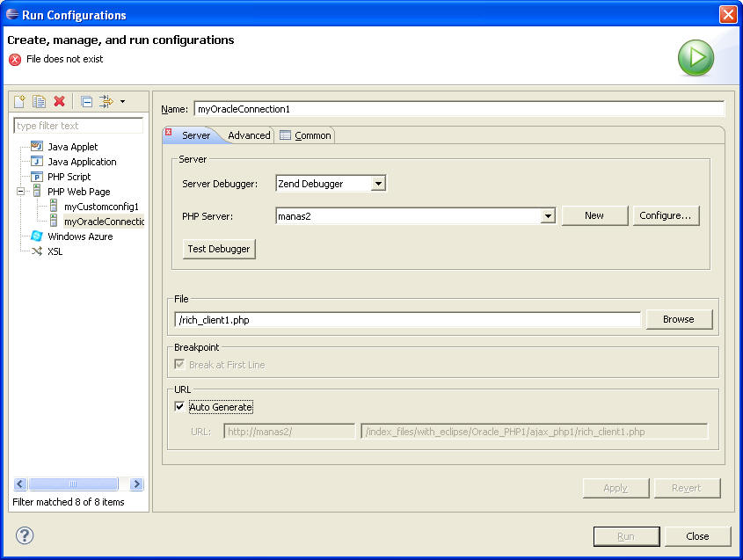Toggle the Auto Generate checkbox

[179, 406]
